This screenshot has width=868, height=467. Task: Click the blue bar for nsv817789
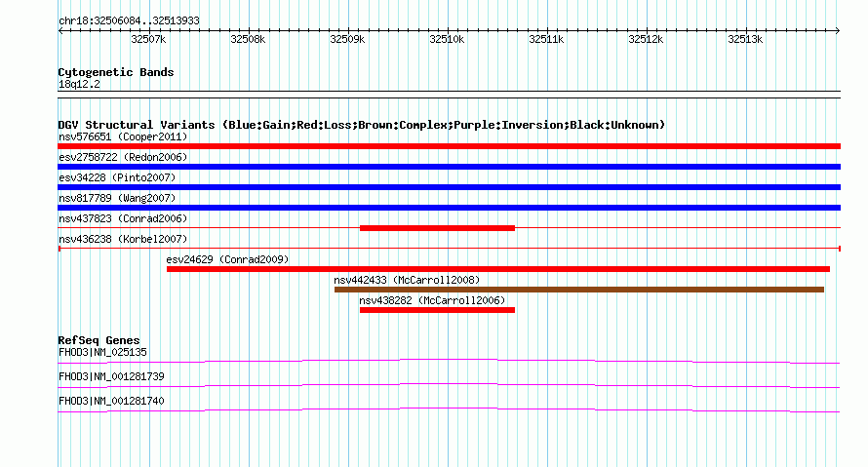point(449,208)
